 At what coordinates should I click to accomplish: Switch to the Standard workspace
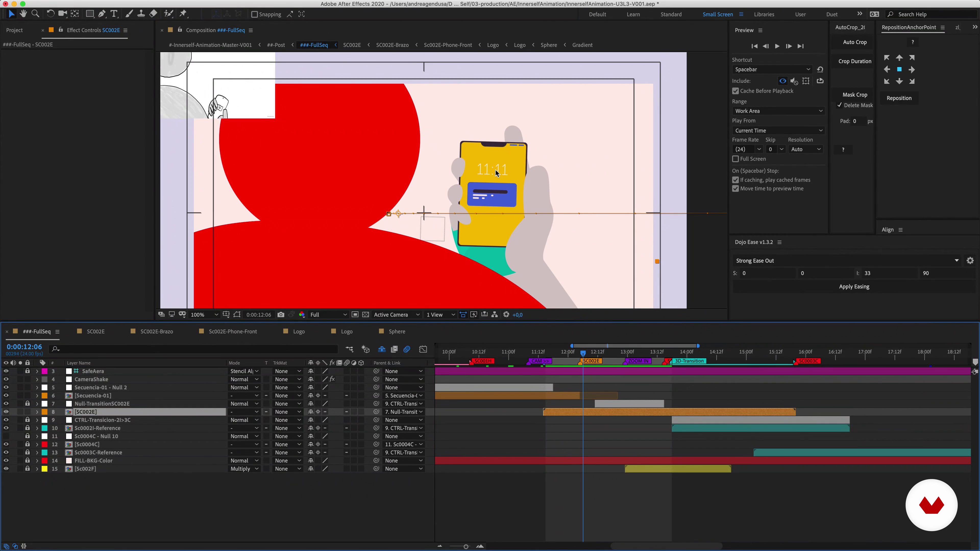coord(671,15)
